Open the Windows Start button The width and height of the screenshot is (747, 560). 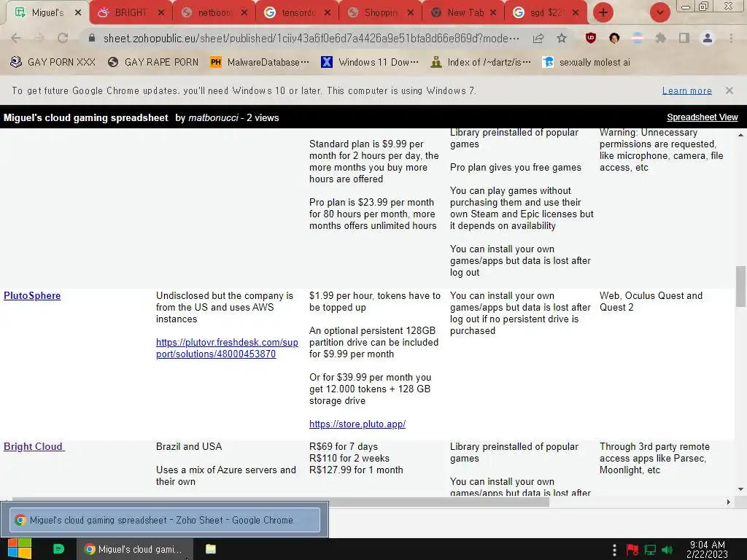[20, 549]
